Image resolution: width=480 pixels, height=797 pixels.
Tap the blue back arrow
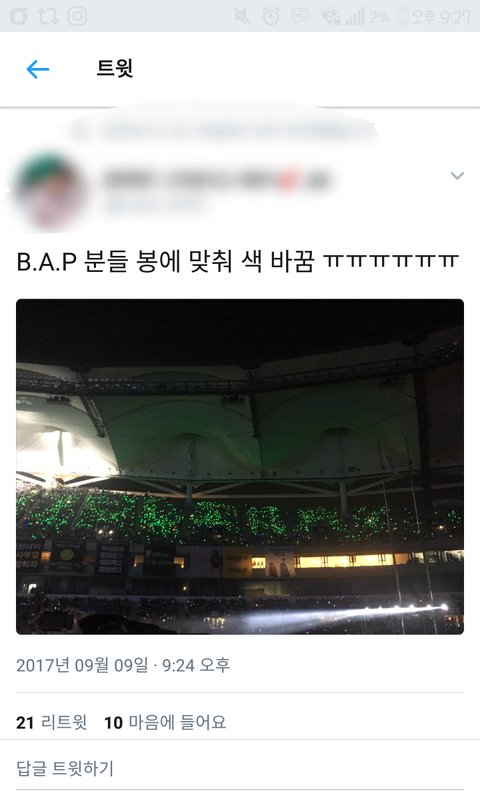(38, 69)
